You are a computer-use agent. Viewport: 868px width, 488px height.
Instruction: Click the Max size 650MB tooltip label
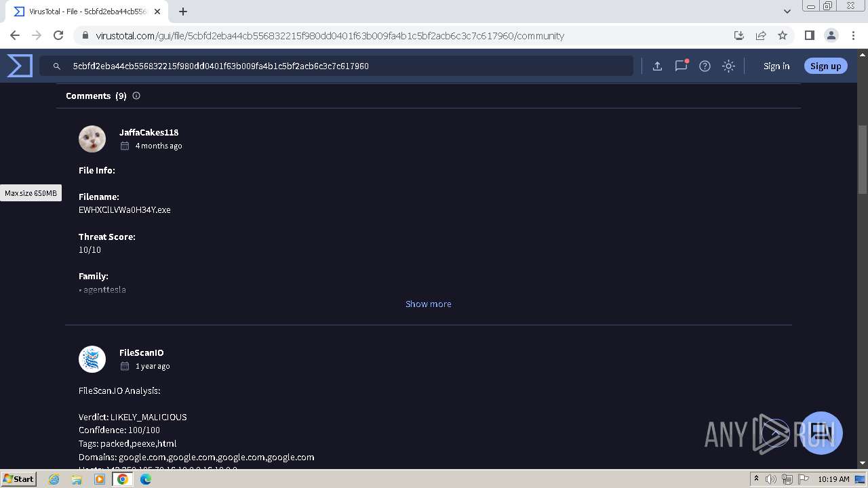(31, 193)
